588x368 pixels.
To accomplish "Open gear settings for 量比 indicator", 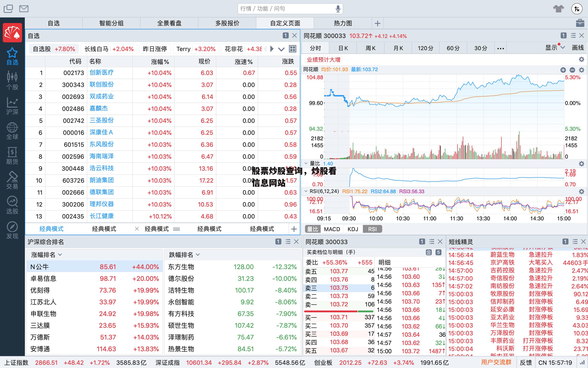I will pos(581,164).
